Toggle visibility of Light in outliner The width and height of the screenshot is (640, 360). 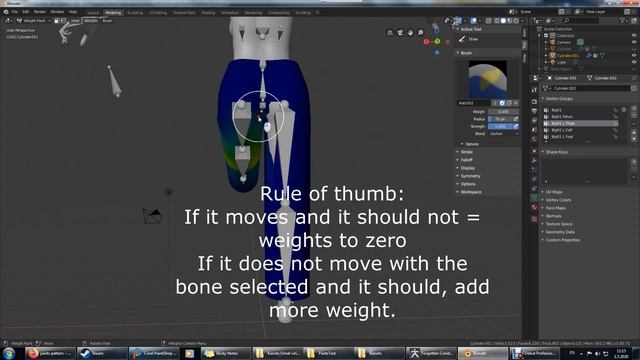tap(634, 62)
